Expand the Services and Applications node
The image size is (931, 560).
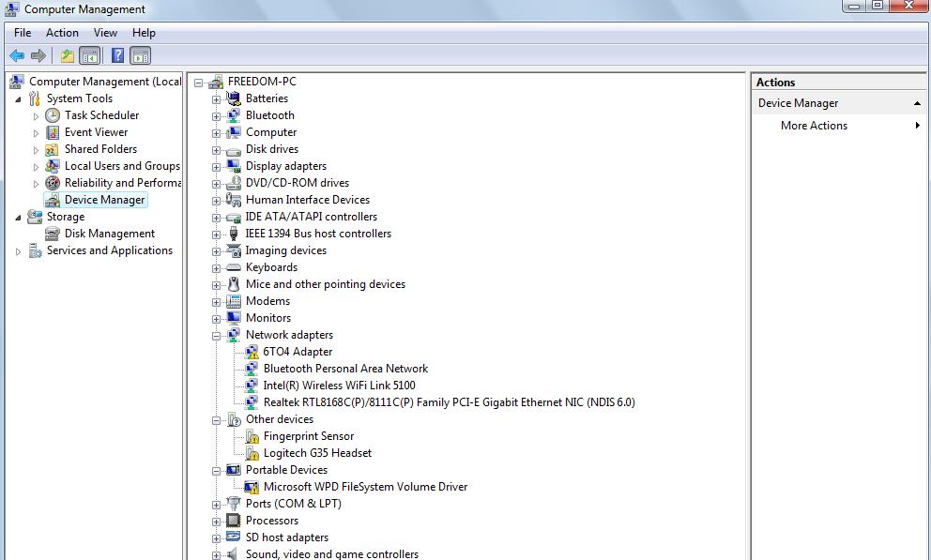19,251
